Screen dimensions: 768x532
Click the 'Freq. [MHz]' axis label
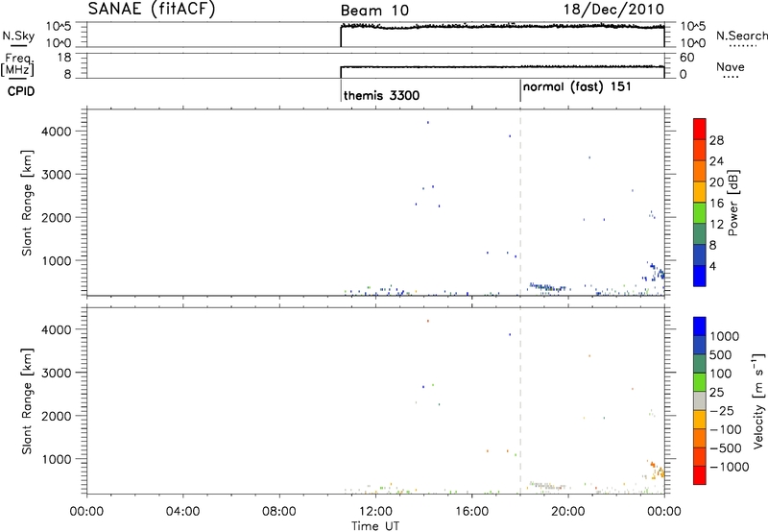(x=18, y=65)
